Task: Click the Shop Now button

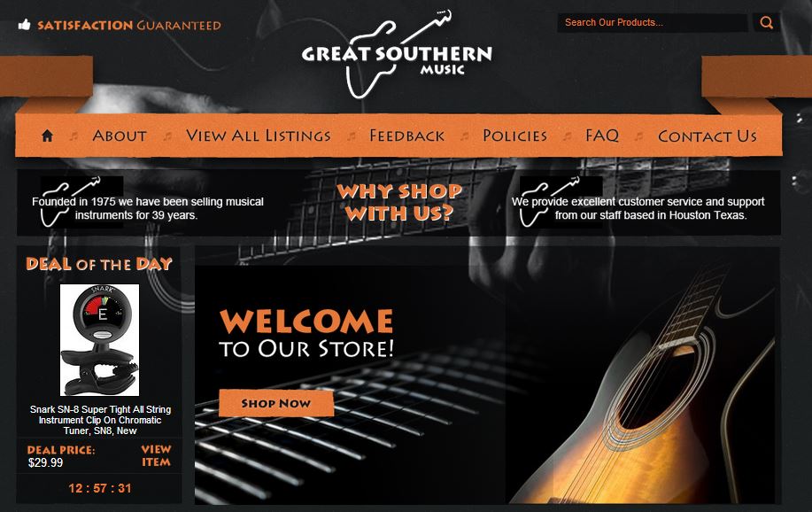Action: point(276,403)
